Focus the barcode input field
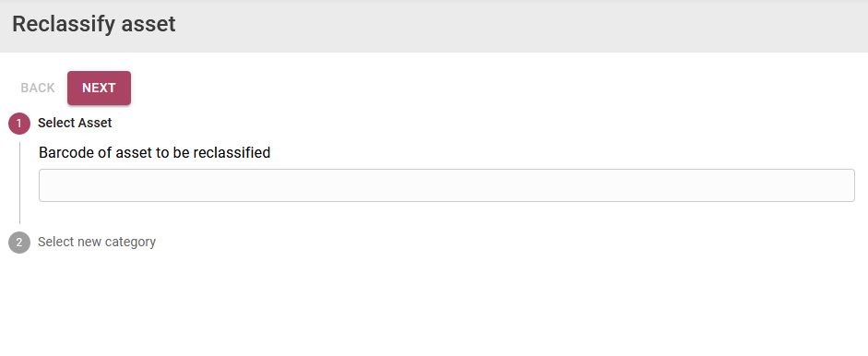The width and height of the screenshot is (868, 356). [446, 185]
